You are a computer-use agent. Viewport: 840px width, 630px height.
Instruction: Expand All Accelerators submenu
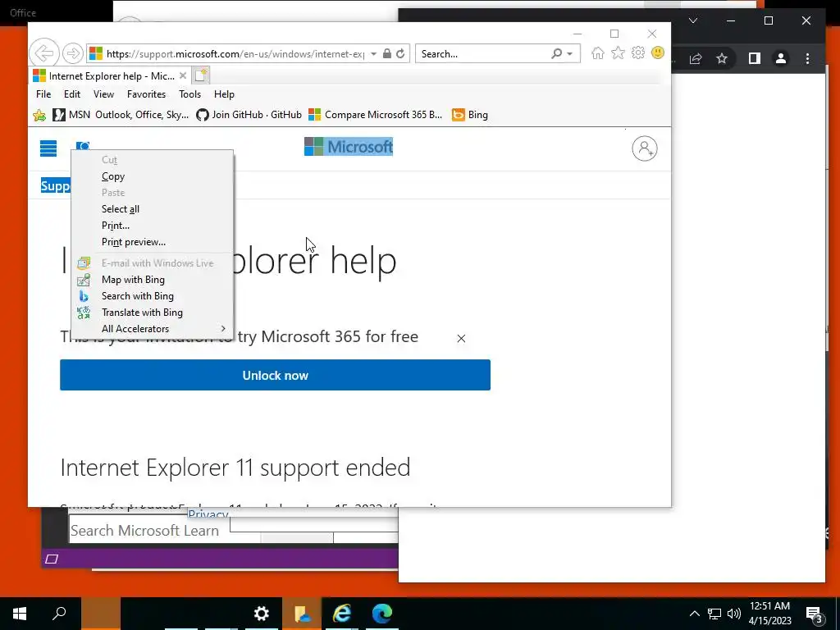tap(152, 329)
